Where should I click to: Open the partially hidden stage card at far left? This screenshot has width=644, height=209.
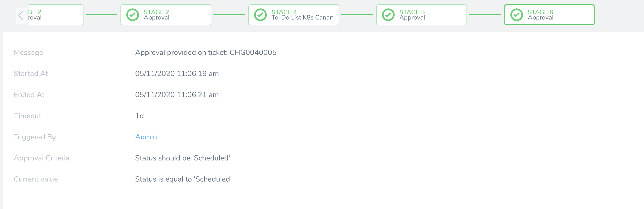pyautogui.click(x=55, y=15)
